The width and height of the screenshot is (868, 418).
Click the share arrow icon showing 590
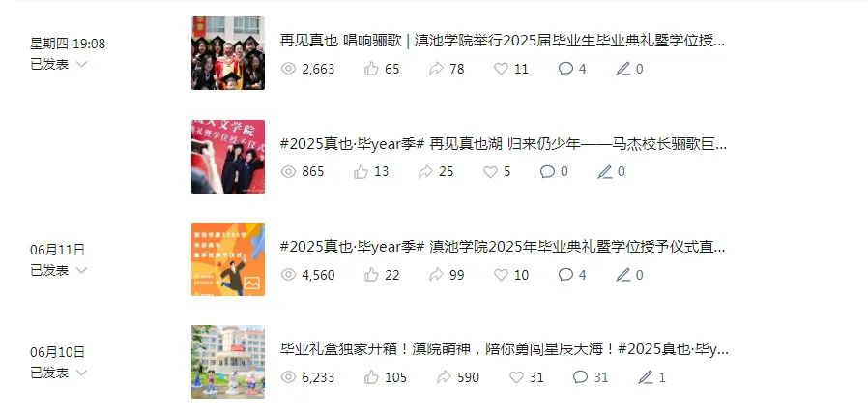tap(444, 377)
